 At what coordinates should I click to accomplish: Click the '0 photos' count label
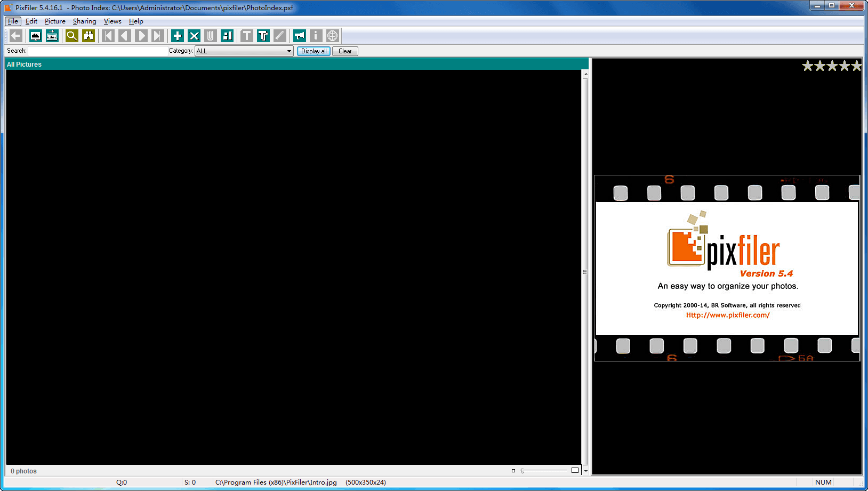[x=23, y=471]
